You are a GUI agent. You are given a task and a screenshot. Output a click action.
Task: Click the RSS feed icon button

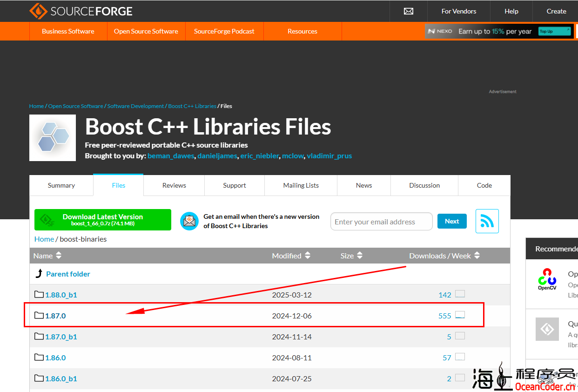487,221
